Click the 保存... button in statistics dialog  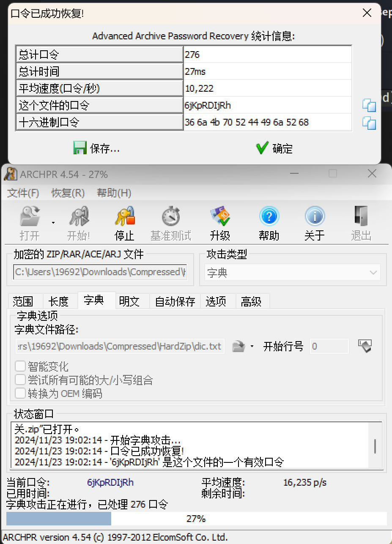(96, 148)
